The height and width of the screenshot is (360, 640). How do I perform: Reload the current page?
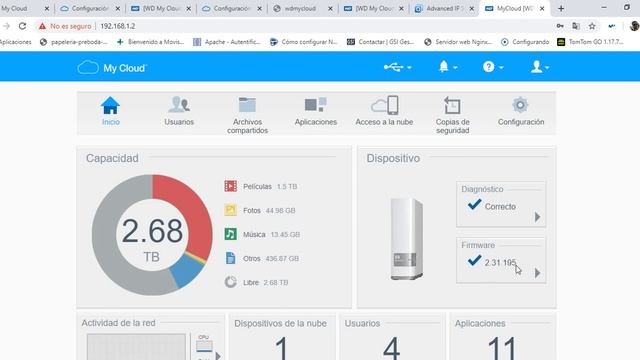pos(22,26)
